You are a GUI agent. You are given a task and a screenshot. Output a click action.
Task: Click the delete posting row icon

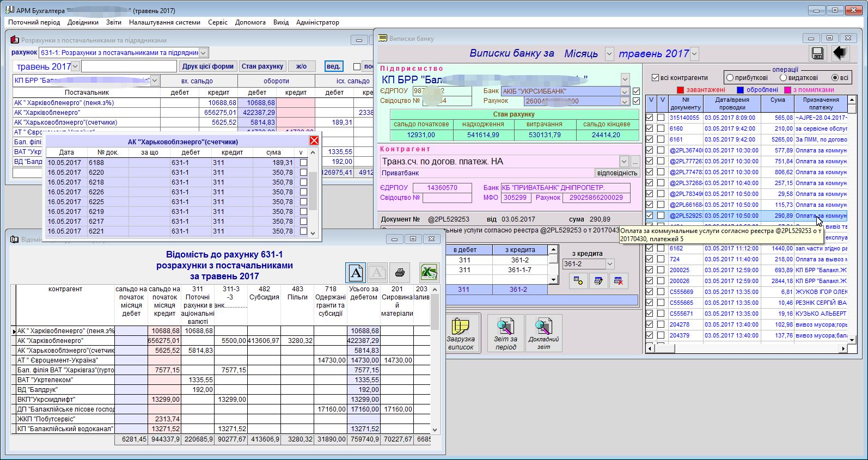(618, 280)
